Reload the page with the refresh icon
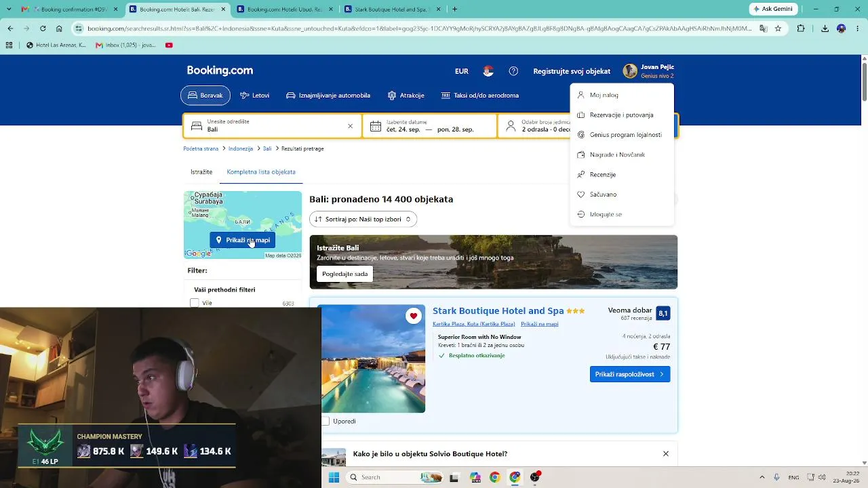The image size is (868, 488). 43,28
